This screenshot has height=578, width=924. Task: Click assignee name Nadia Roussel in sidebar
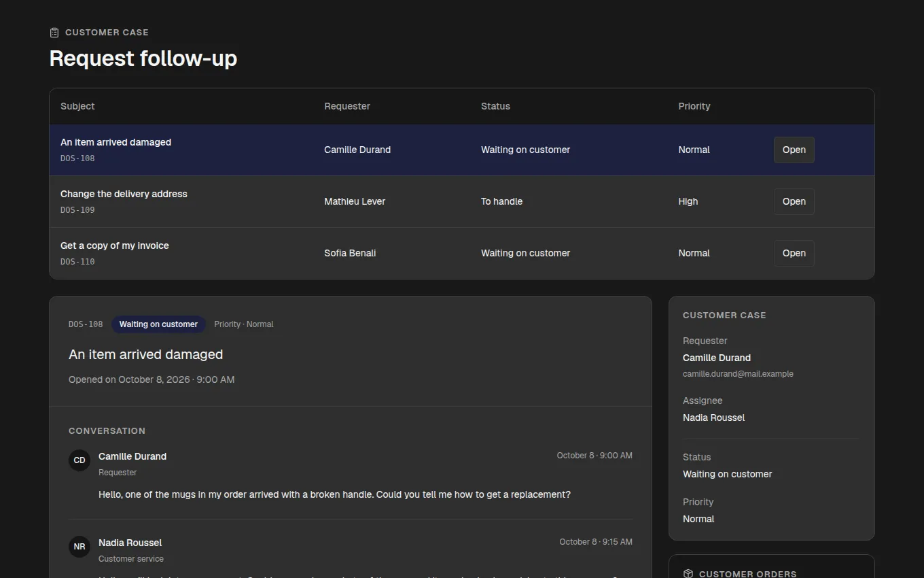click(x=713, y=418)
